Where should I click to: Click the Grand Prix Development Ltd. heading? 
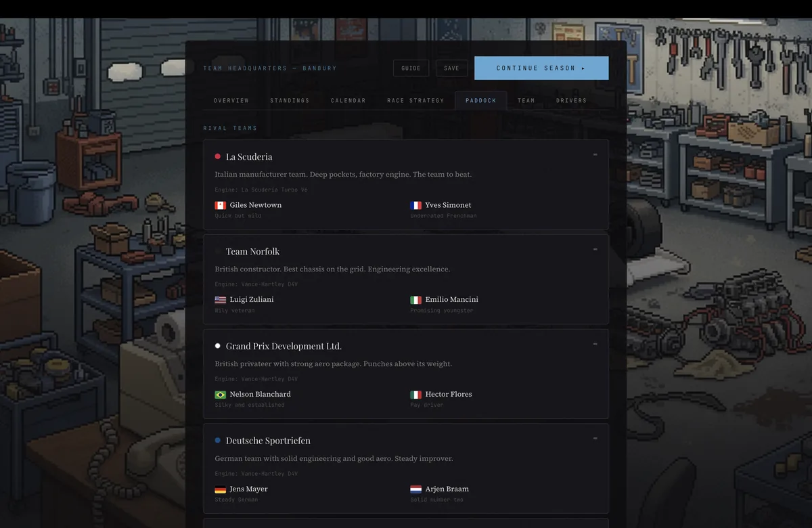[284, 346]
